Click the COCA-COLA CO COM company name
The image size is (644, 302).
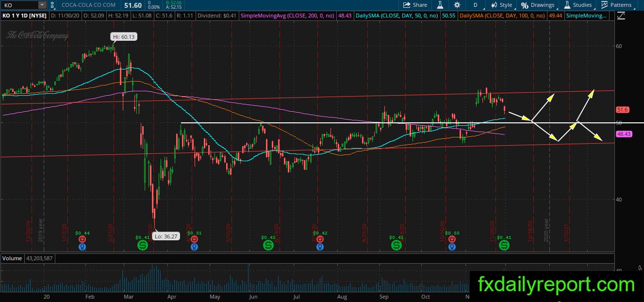(89, 5)
